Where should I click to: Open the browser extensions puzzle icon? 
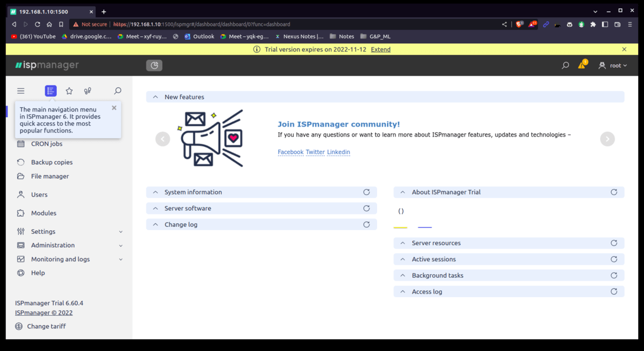pyautogui.click(x=593, y=24)
